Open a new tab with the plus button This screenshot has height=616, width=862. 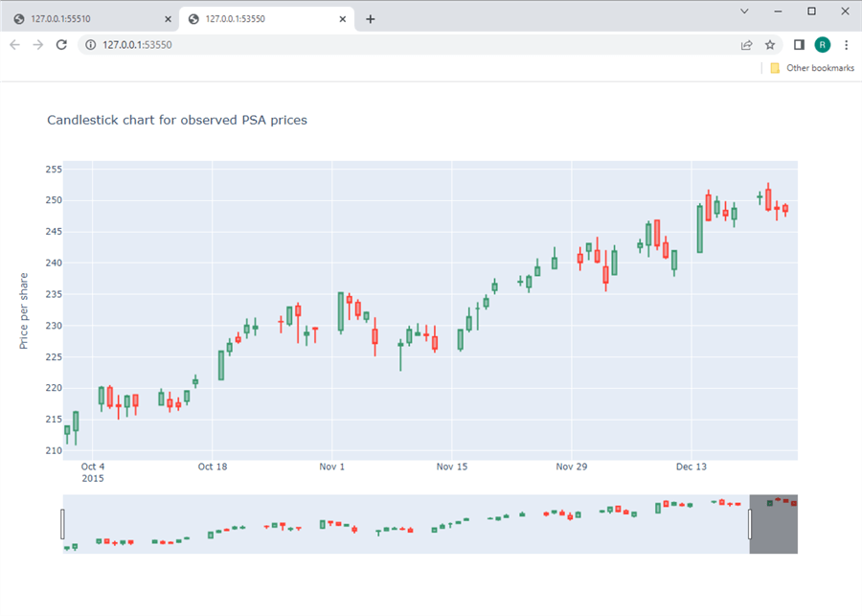point(371,17)
